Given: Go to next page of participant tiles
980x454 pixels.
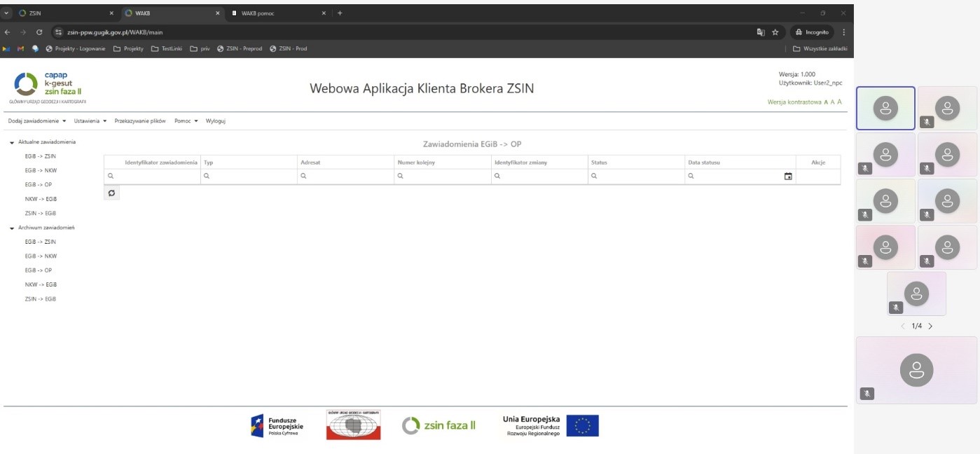Looking at the screenshot, I should (930, 326).
